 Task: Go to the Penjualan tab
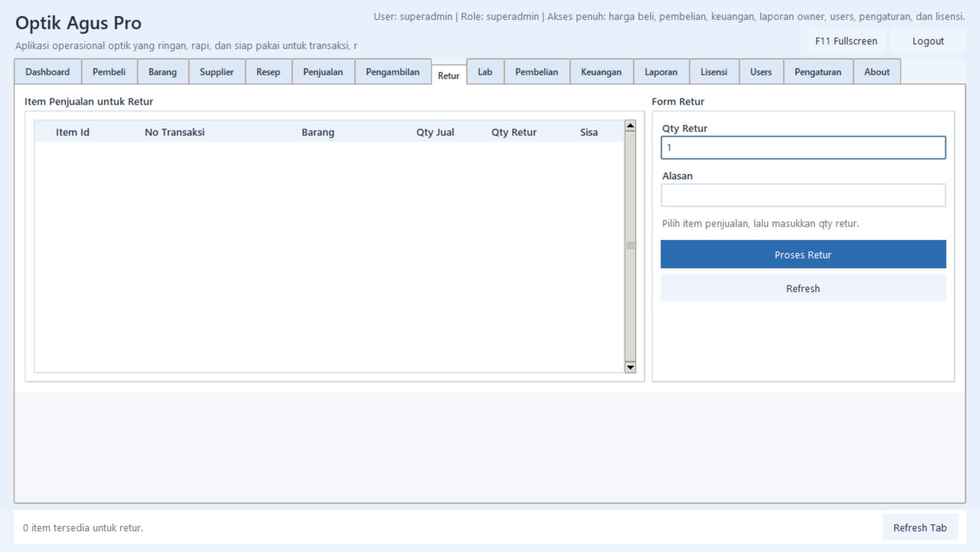[323, 72]
